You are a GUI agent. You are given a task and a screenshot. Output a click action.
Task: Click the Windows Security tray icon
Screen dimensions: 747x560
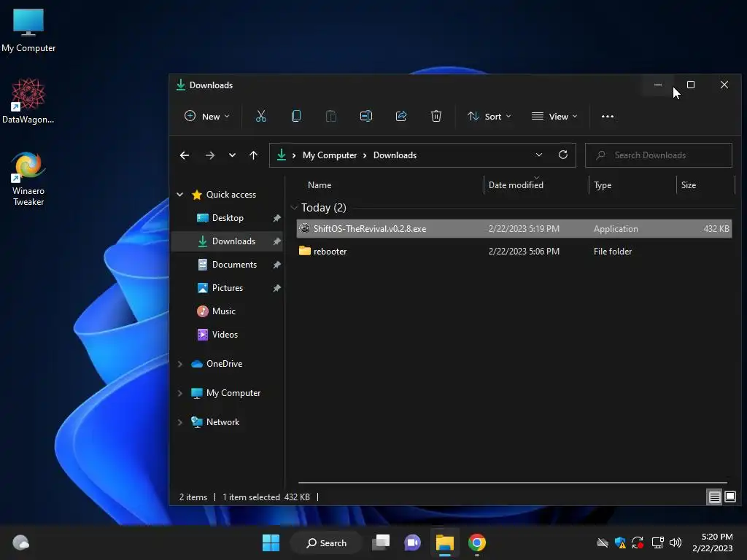pyautogui.click(x=620, y=542)
